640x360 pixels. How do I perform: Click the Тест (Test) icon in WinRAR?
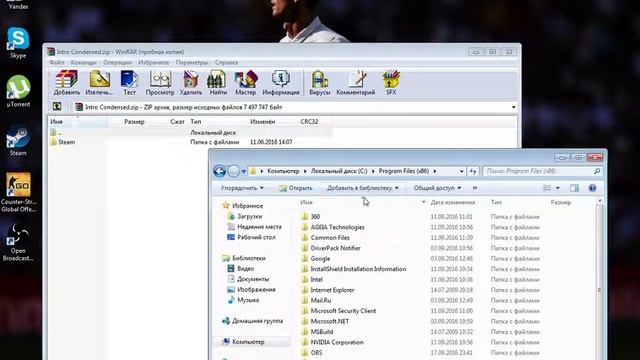pyautogui.click(x=129, y=83)
